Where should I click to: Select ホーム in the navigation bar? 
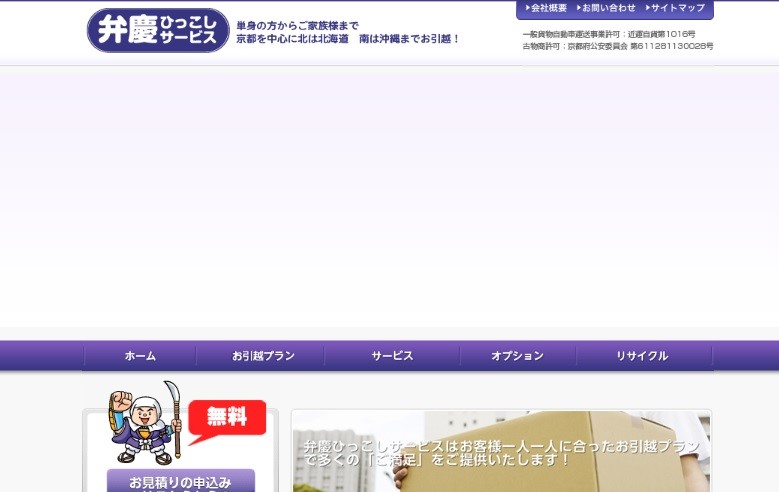(x=140, y=356)
